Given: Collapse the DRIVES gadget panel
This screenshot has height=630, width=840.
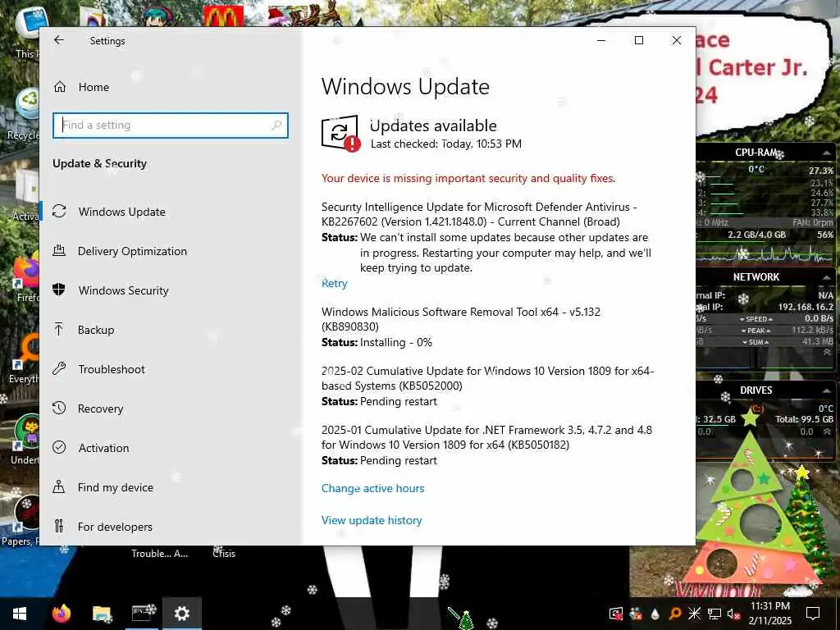Looking at the screenshot, I should coord(825,390).
